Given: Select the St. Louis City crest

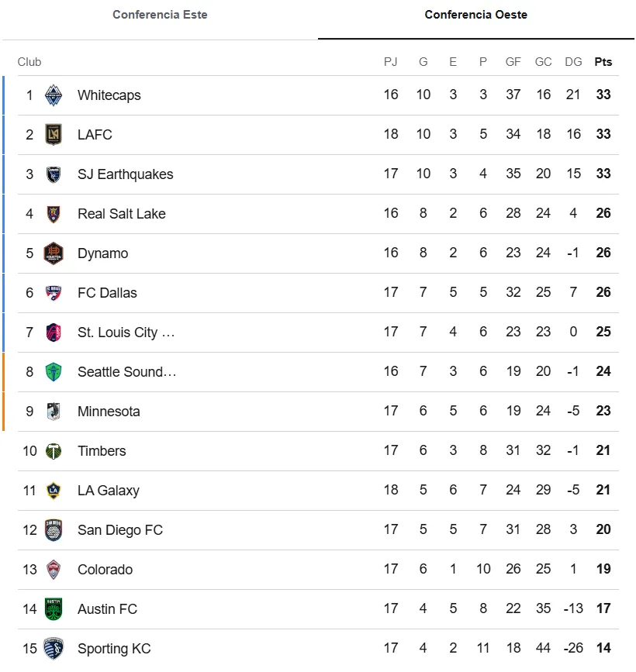Looking at the screenshot, I should 54,333.
